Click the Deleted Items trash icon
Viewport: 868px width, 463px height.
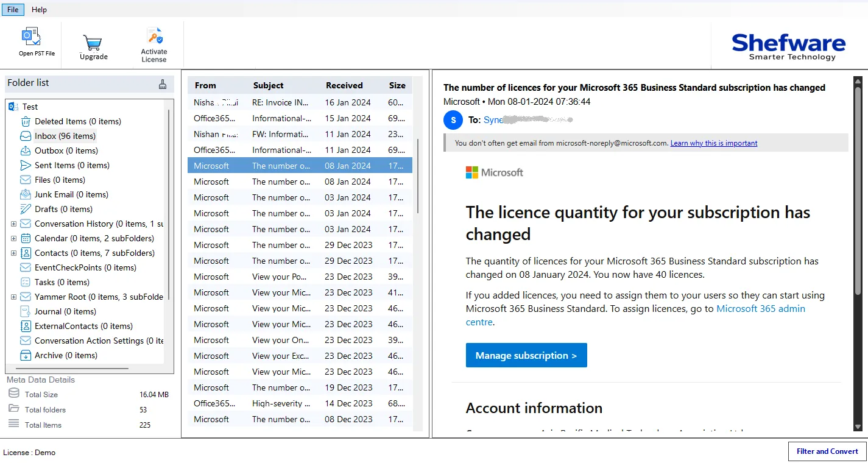click(26, 121)
